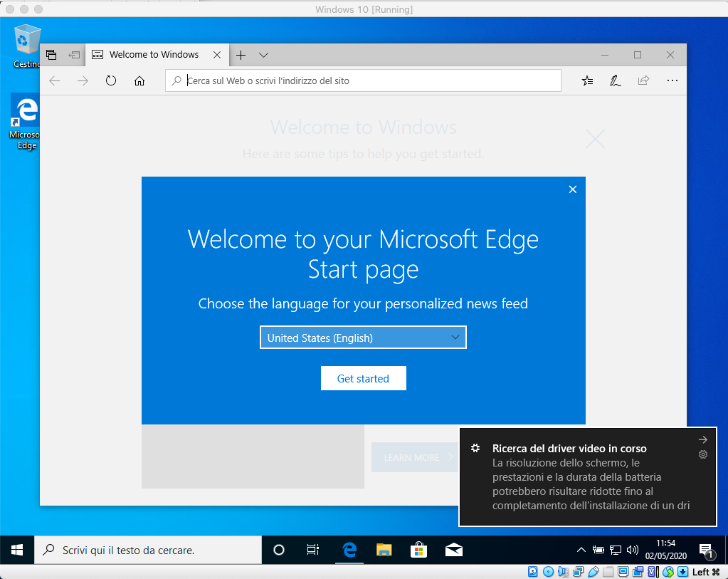728x579 pixels.
Task: Open Task View on taskbar
Action: point(313,551)
